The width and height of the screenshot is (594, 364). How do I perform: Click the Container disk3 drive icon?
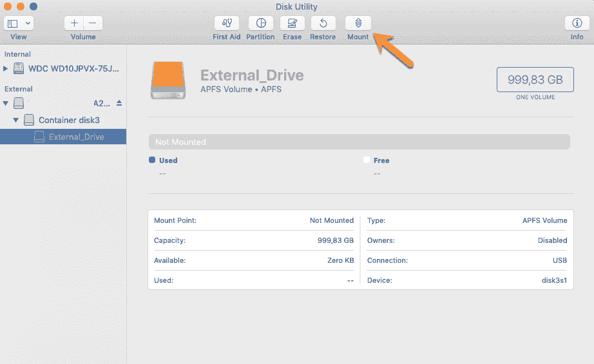tap(29, 120)
